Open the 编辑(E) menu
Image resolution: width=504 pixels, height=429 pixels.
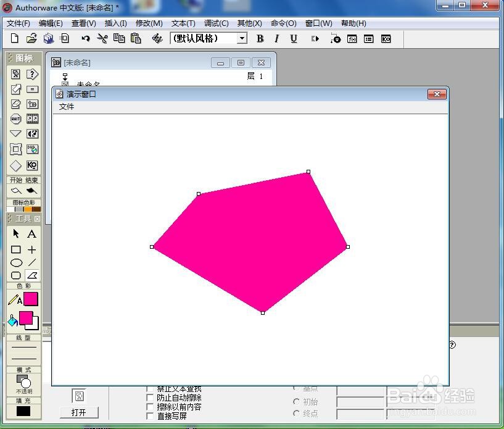point(51,23)
